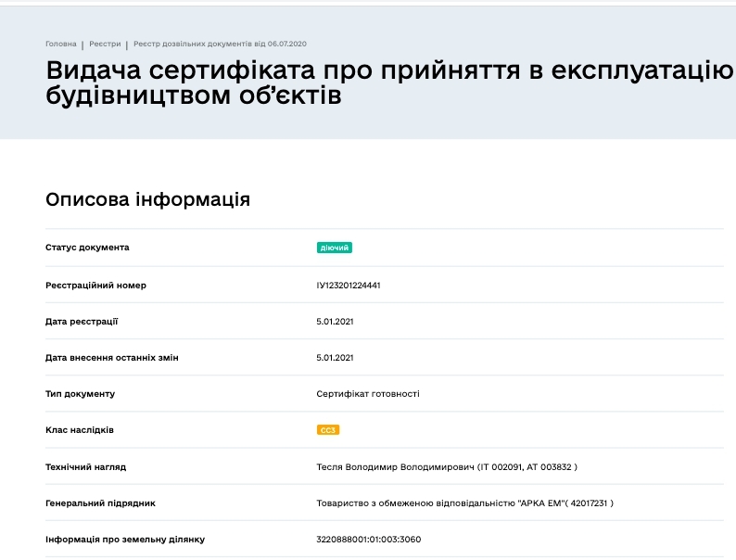This screenshot has width=736, height=560.
Task: Open the Головна breadcrumb link
Action: tap(60, 44)
